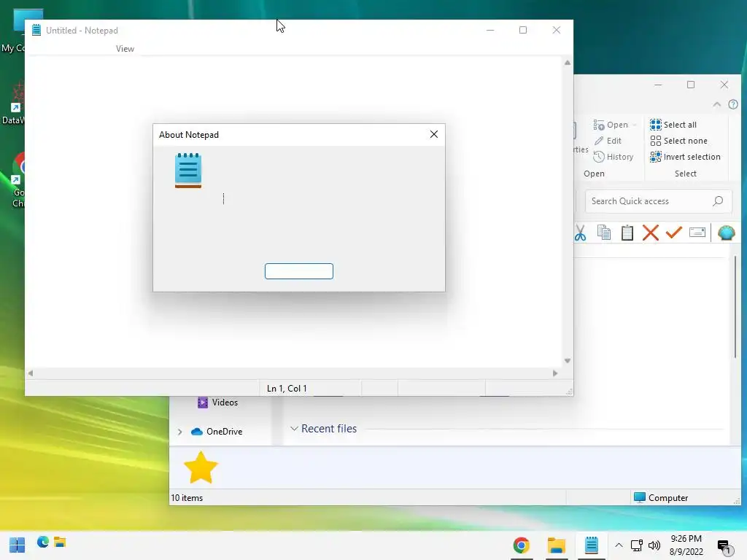Screen dimensions: 747x560
Task: Close the About Notepad dialog
Action: [433, 134]
